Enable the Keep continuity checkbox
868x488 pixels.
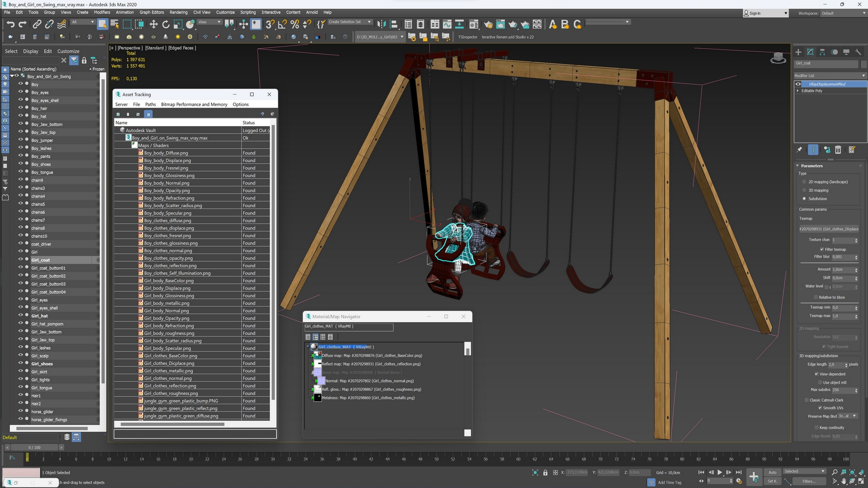tap(816, 427)
